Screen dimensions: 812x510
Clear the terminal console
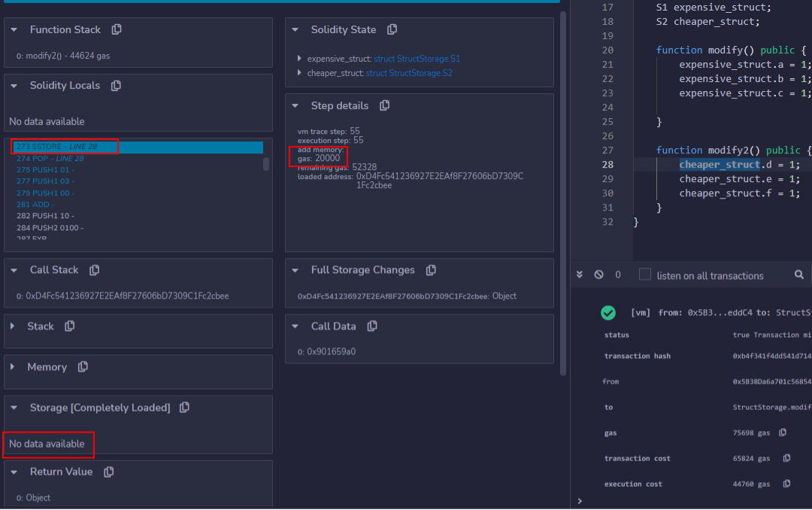pos(598,275)
